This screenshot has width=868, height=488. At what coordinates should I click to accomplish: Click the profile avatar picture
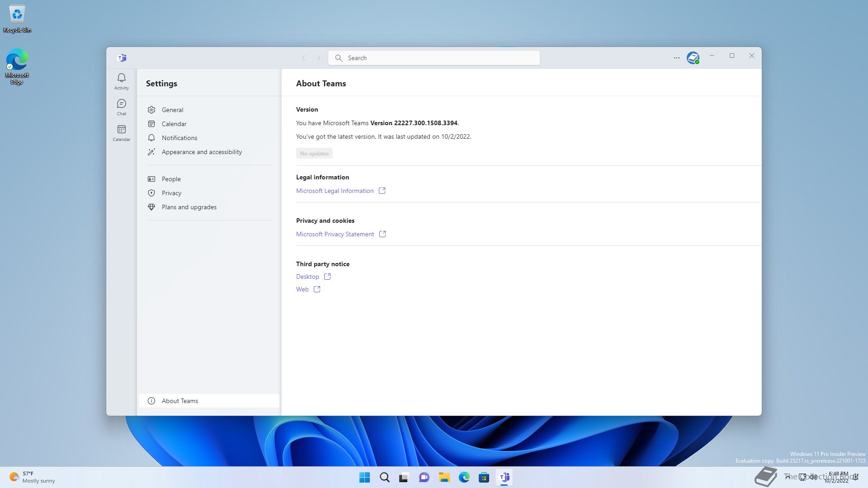pyautogui.click(x=693, y=58)
